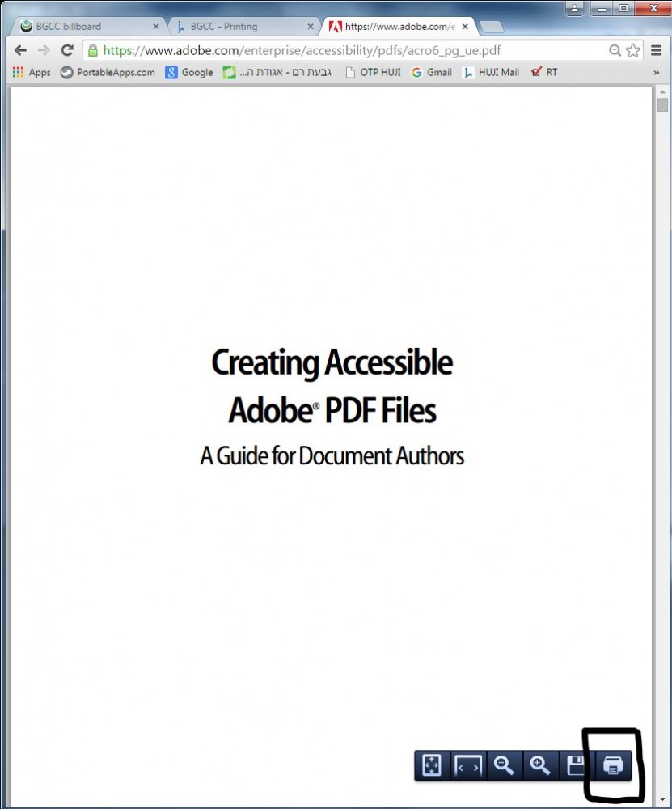Bookmark this page with star icon
672x809 pixels.
click(x=633, y=50)
